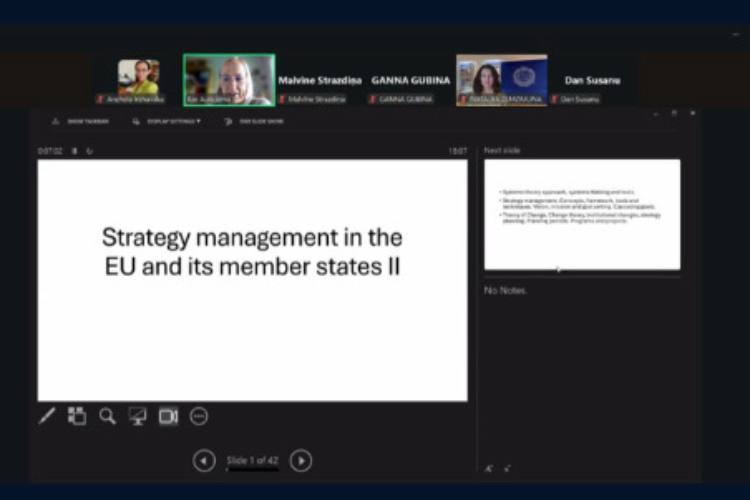Select the highlighted active speaker video tile
Image resolution: width=750 pixels, height=500 pixels.
tap(229, 80)
